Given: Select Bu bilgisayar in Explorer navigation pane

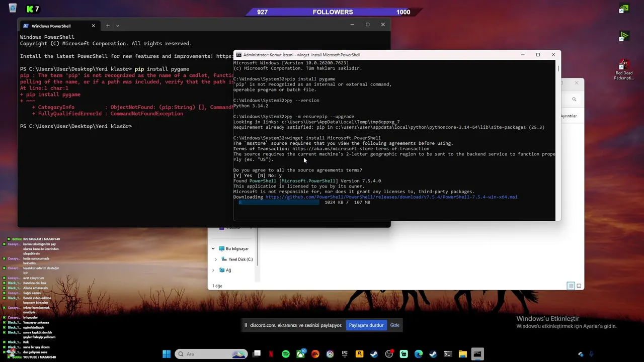Looking at the screenshot, I should pyautogui.click(x=233, y=249).
